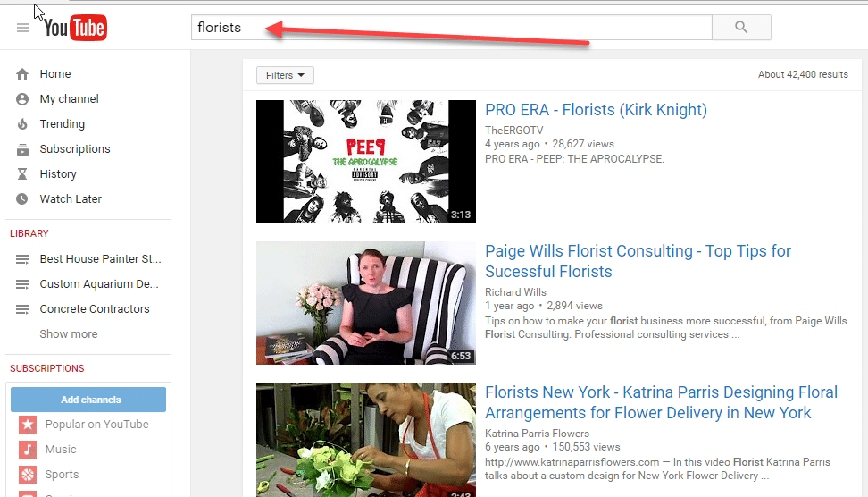Open title PRO ERA - Florists (Kirk Knight)
The image size is (868, 497).
(x=597, y=110)
